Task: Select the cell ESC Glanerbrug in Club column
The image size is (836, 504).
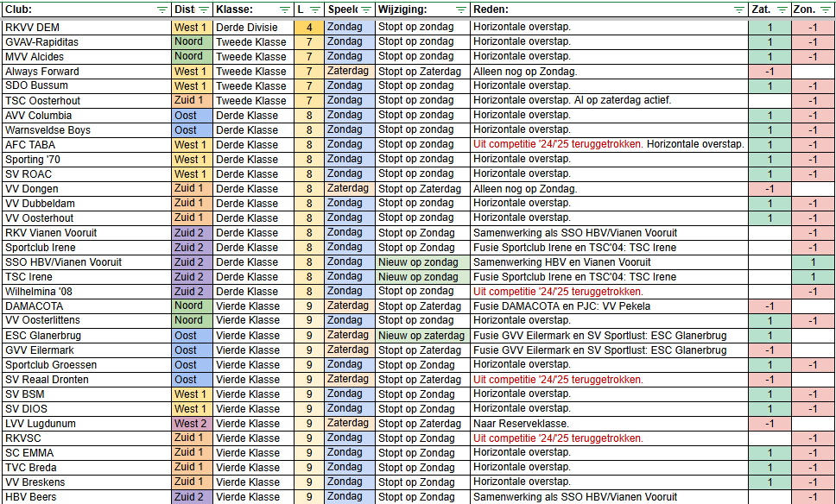Action: (87, 336)
